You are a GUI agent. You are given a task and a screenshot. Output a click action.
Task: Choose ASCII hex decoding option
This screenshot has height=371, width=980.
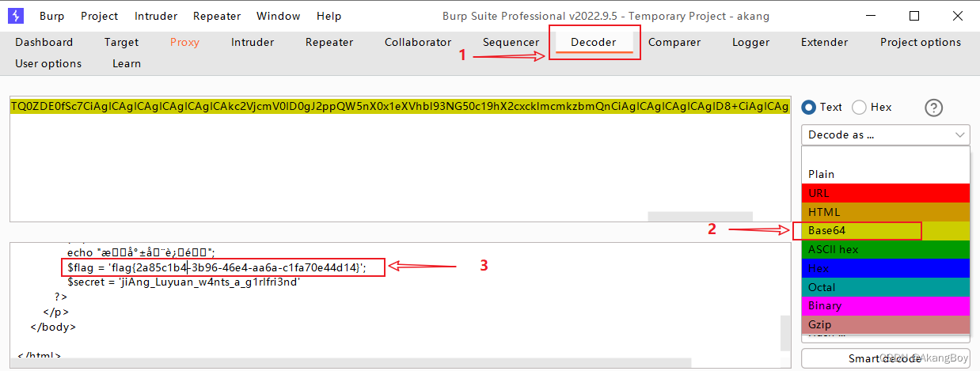885,249
